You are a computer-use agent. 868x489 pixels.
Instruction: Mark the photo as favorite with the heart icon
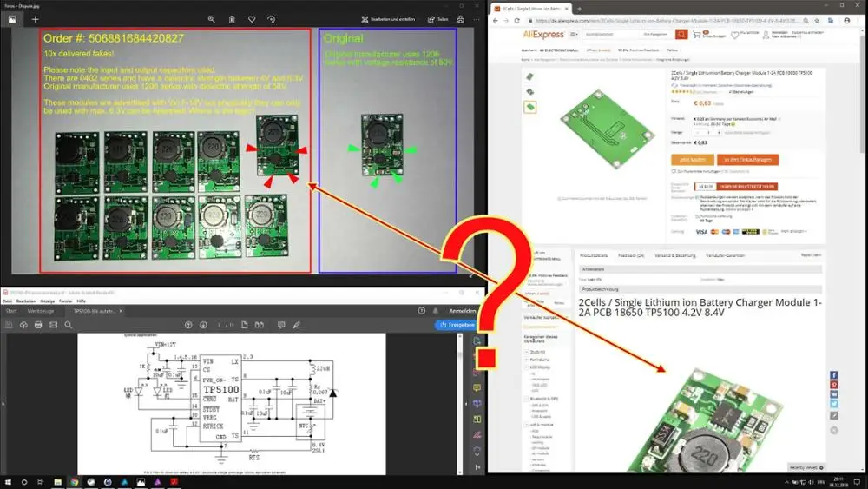click(252, 19)
